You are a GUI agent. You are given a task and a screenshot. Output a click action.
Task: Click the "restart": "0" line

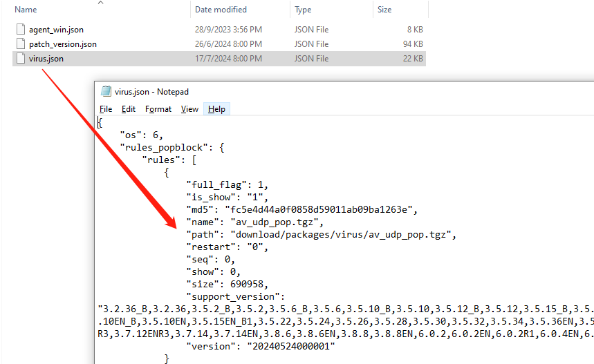[x=227, y=247]
